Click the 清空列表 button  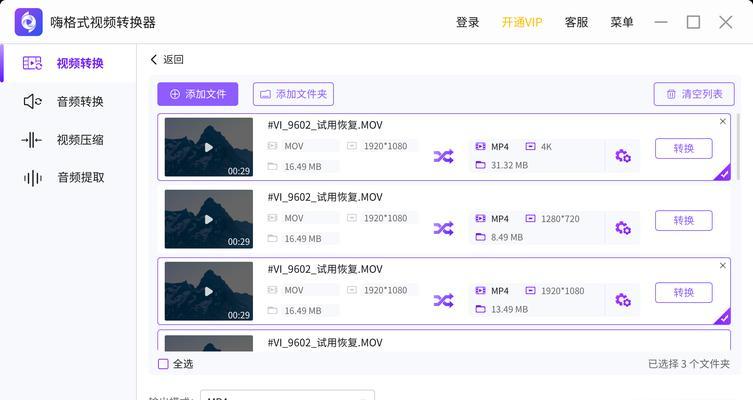coord(694,94)
